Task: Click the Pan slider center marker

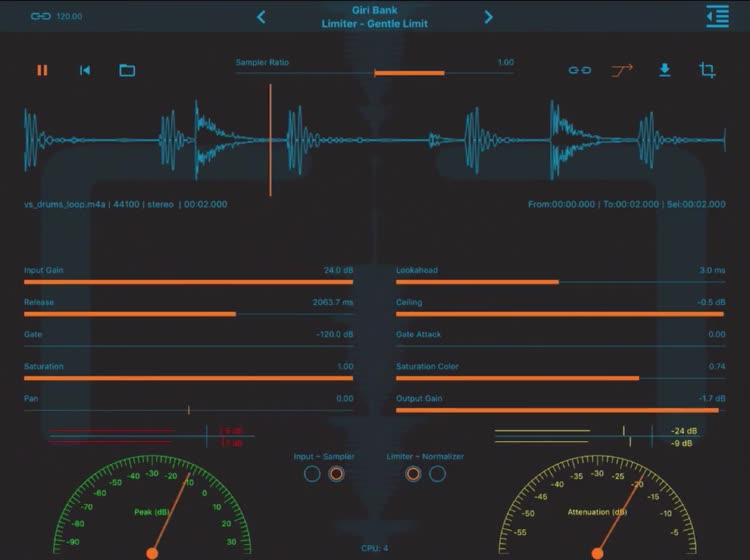Action: [188, 410]
